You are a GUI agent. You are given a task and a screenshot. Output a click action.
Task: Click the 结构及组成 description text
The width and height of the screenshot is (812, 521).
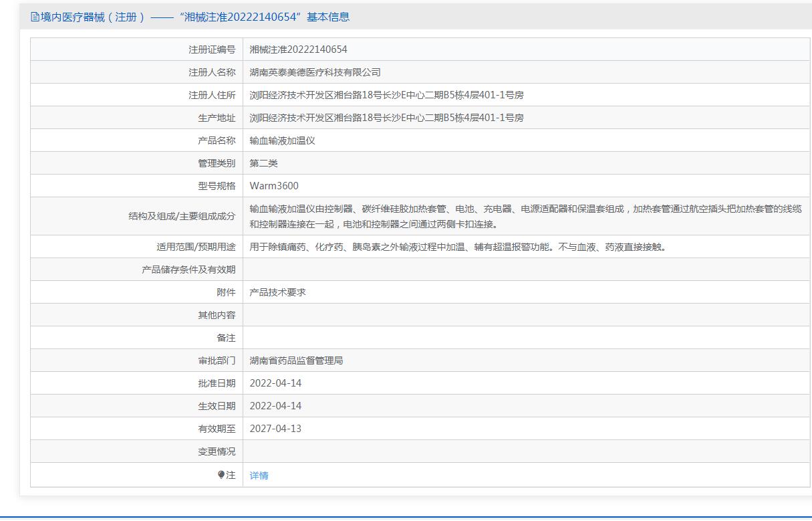(525, 216)
